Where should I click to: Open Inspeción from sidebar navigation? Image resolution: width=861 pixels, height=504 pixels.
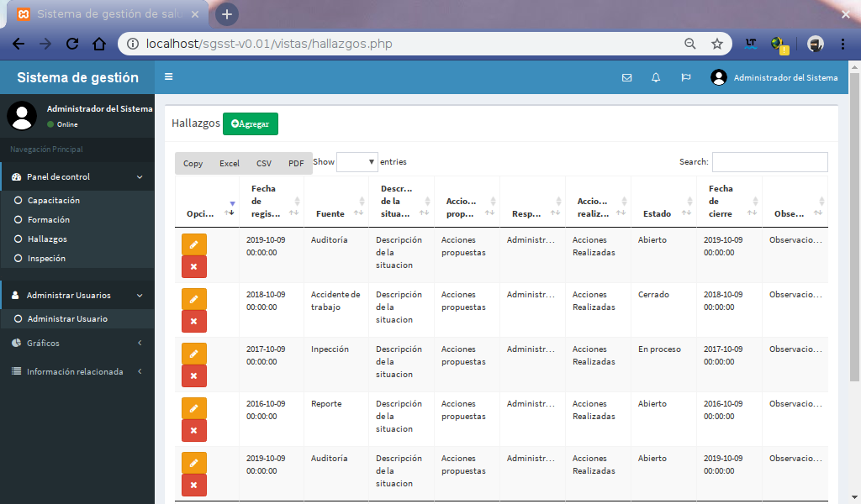pos(46,259)
